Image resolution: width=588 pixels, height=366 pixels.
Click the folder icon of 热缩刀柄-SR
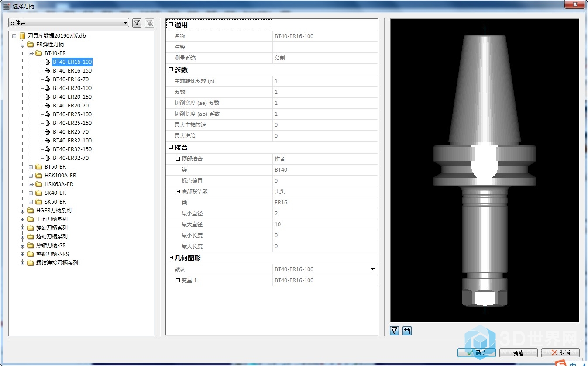click(x=31, y=245)
